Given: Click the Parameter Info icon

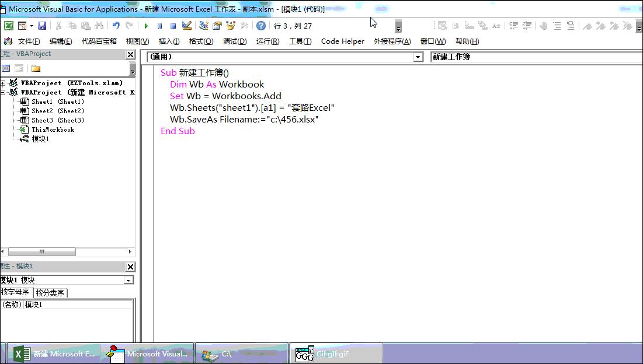Looking at the screenshot, I should click(x=482, y=26).
